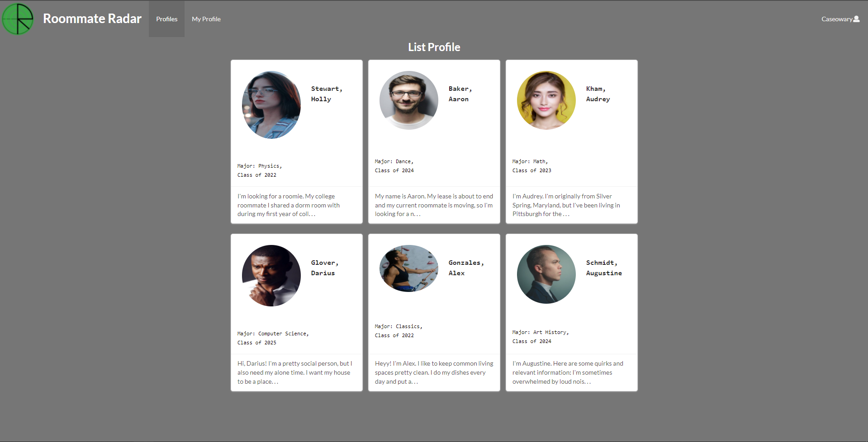The height and width of the screenshot is (442, 868).
Task: Click the 'Major: Dance,' text
Action: click(394, 161)
